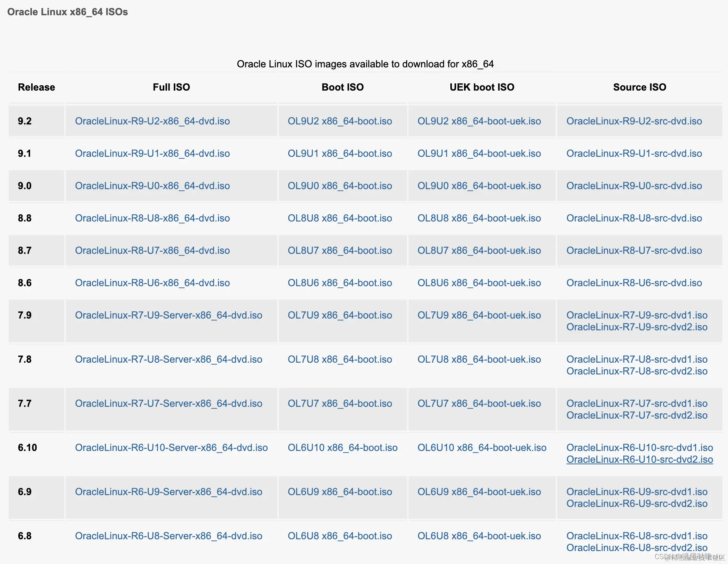The height and width of the screenshot is (564, 728).
Task: Click OracleLinux-R6-U9-src-dvd2.iso
Action: point(637,503)
